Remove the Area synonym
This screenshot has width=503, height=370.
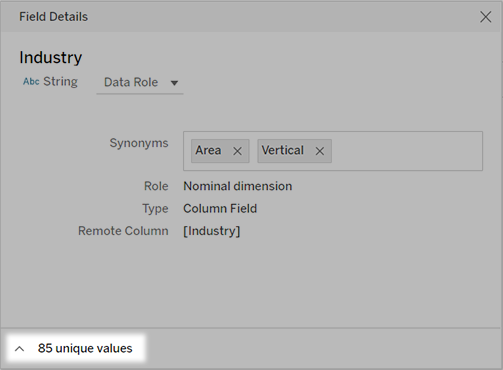237,151
